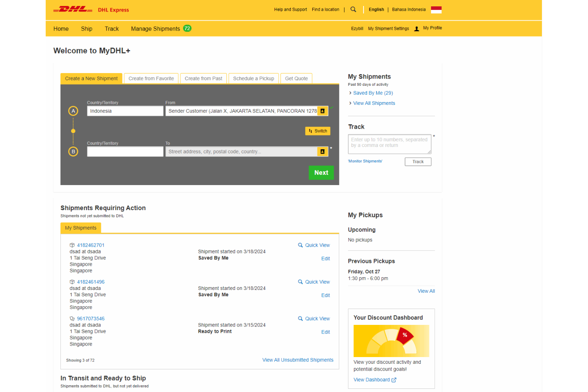Open Manage Shipments menu
The width and height of the screenshot is (588, 392).
point(155,29)
